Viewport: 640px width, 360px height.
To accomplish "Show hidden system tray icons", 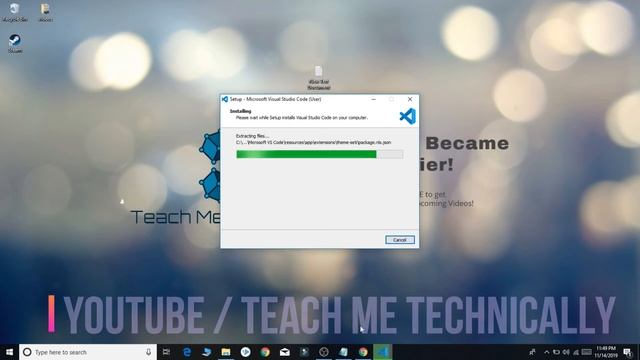I will coord(547,352).
